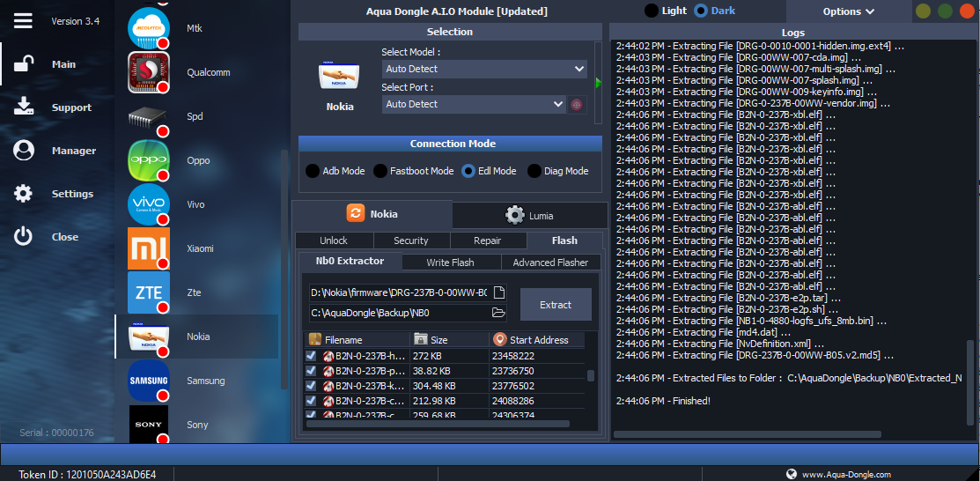Open the Options dropdown menu

[x=848, y=11]
